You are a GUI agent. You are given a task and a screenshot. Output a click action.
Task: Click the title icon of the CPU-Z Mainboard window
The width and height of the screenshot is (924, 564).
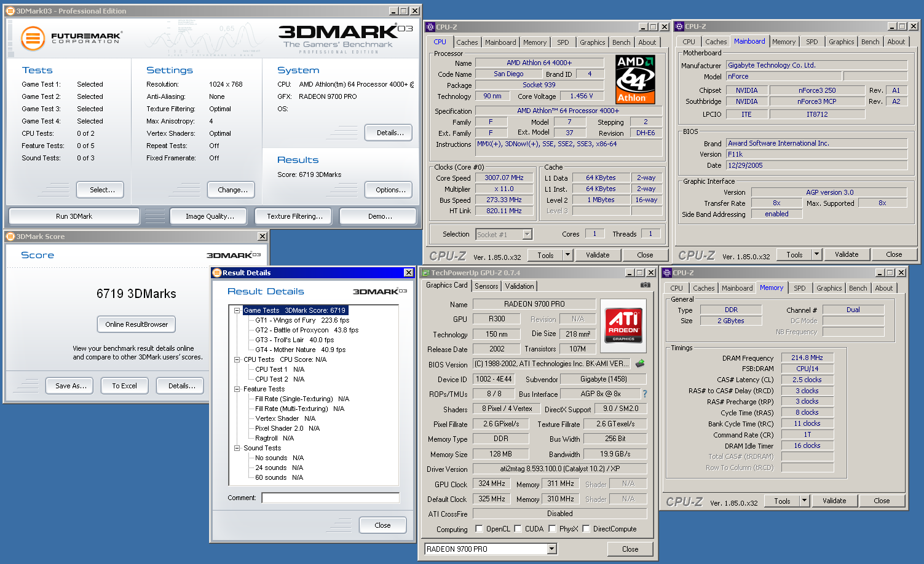pos(679,26)
